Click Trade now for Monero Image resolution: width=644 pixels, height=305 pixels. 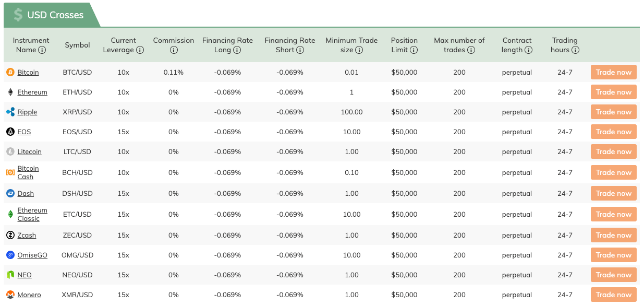tap(614, 295)
